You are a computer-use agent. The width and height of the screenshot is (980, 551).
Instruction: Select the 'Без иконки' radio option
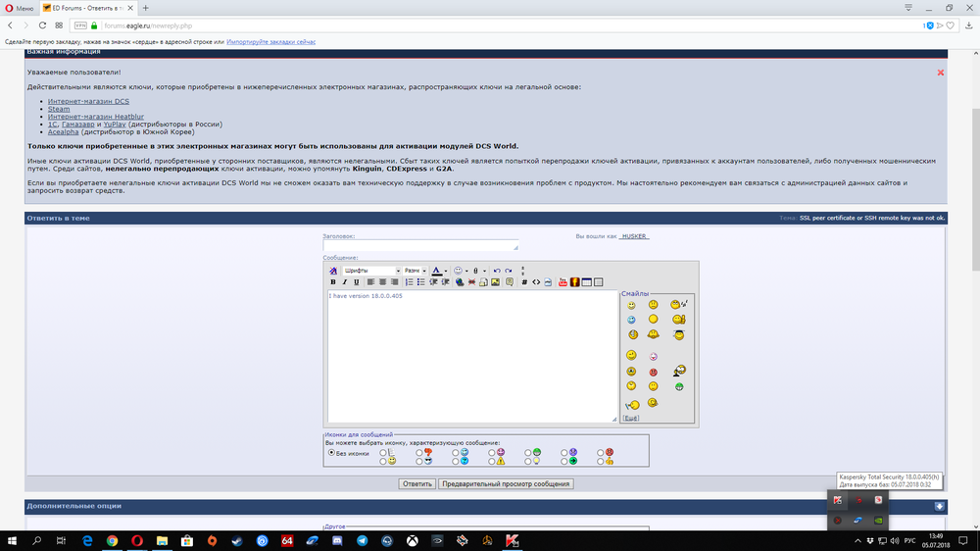pyautogui.click(x=331, y=452)
